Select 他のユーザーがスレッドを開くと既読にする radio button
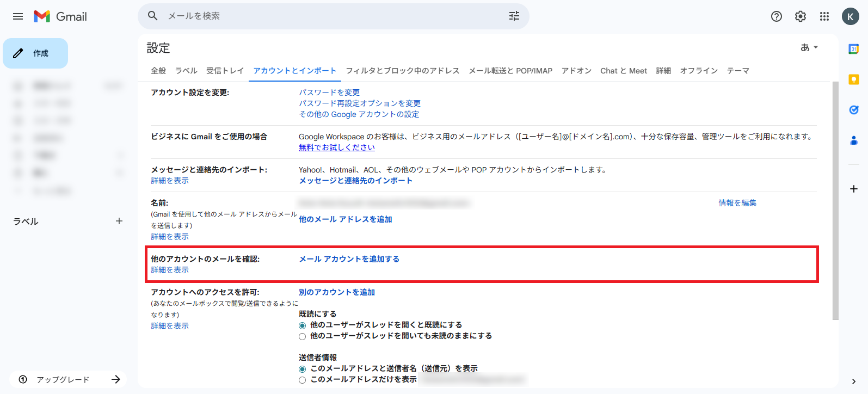 click(x=303, y=325)
